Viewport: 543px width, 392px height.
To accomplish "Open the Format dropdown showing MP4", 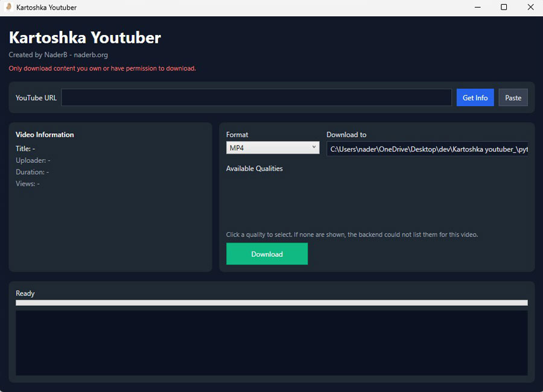I will 271,147.
